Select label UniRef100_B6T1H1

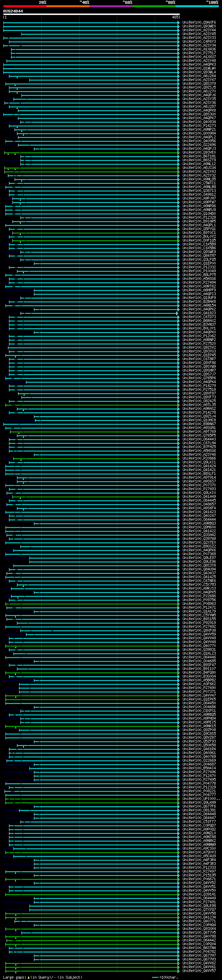click(x=199, y=156)
